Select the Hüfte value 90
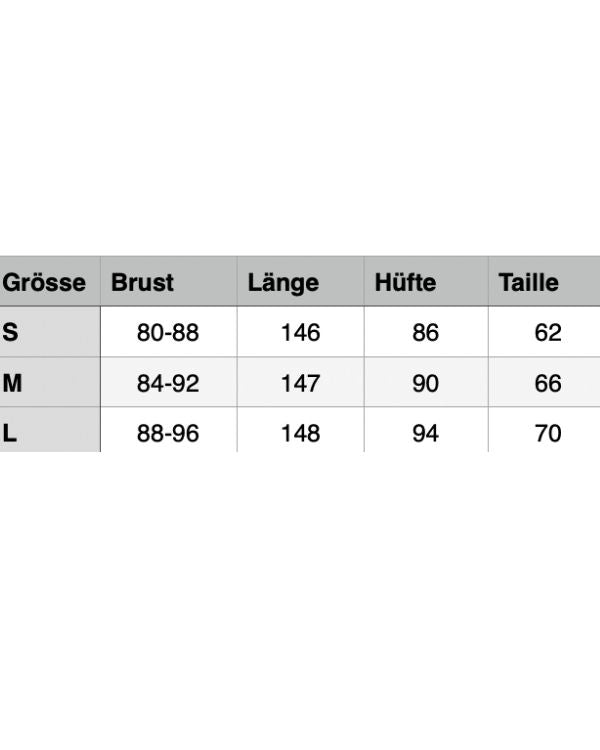Viewport: 600px width, 750px height. (426, 383)
